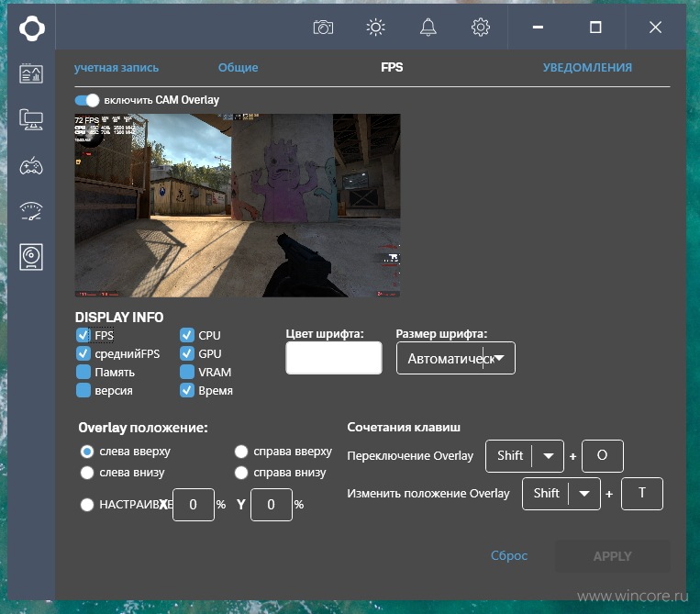Screen dimensions: 700x614
Task: Click the X percent input field
Action: pos(194,505)
